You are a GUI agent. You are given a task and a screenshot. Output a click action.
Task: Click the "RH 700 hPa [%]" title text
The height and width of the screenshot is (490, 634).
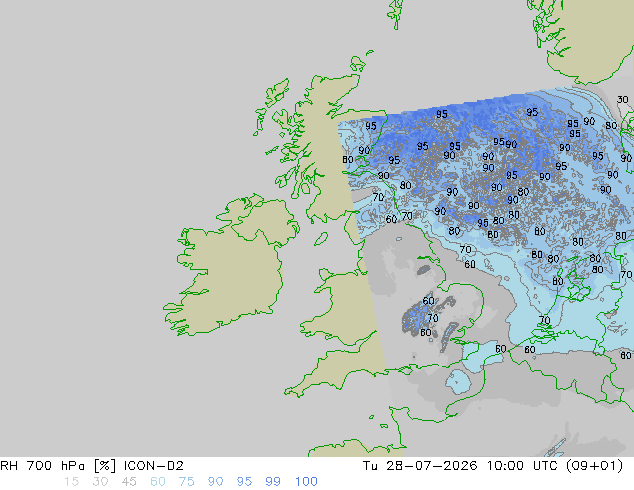pyautogui.click(x=58, y=466)
